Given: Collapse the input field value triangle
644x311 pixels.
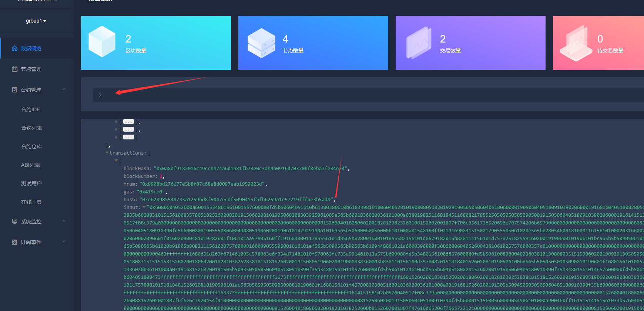Looking at the screenshot, I should click(144, 207).
